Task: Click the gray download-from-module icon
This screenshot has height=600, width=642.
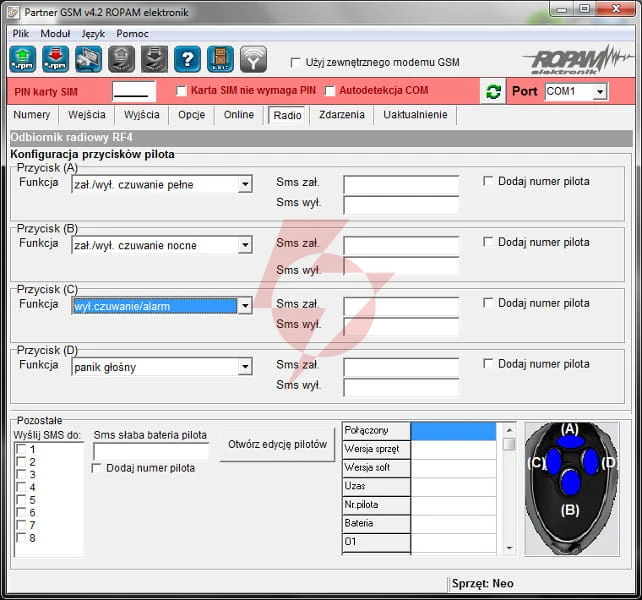Action: [x=154, y=60]
